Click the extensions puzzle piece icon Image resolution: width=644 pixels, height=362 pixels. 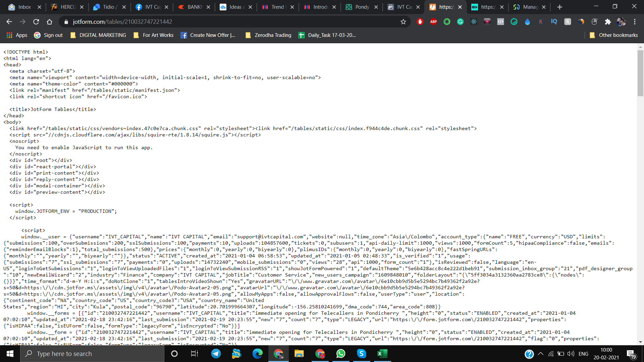(608, 21)
